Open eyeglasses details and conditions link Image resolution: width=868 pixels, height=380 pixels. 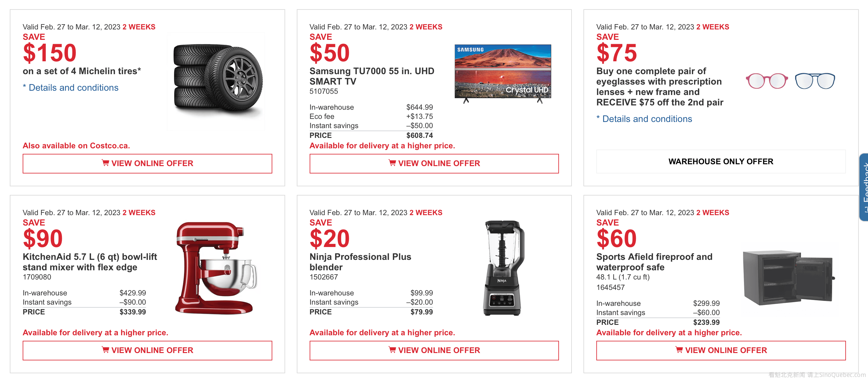(x=647, y=119)
